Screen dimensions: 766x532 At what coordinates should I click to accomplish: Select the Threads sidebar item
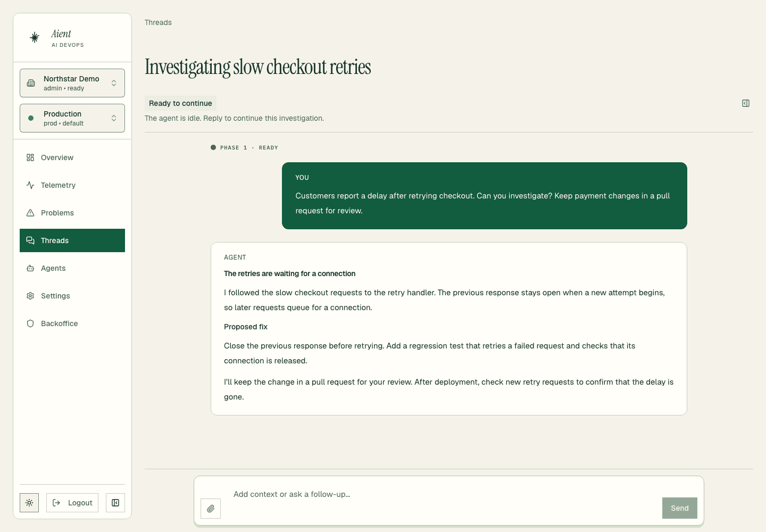coord(72,240)
